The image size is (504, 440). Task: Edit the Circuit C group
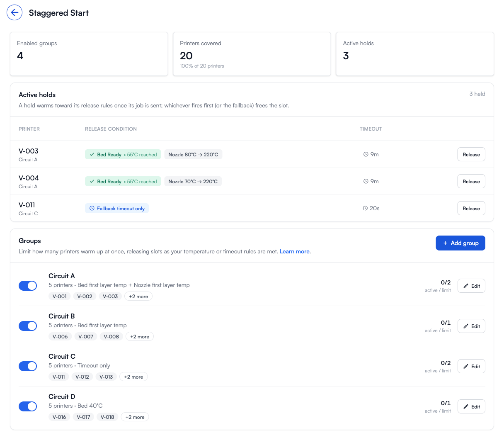471,366
